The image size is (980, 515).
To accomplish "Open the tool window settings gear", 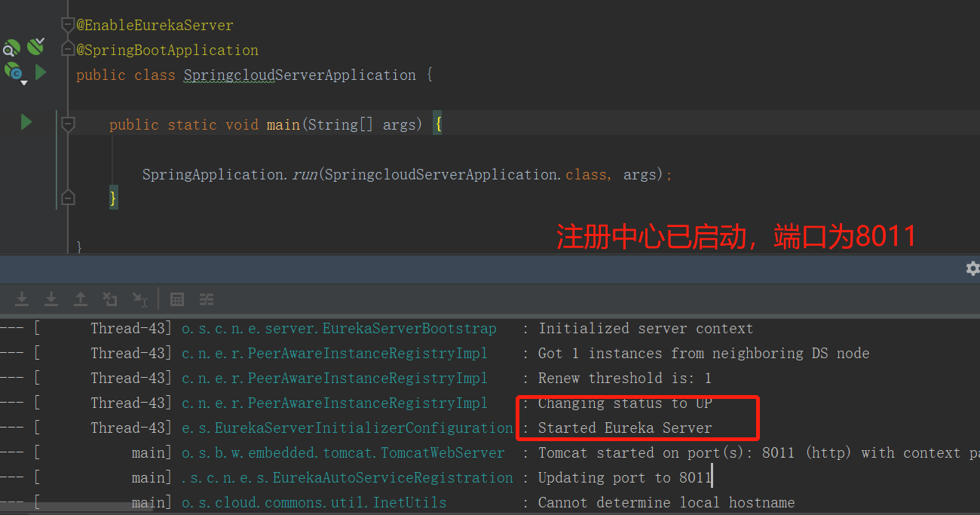I will pos(972,268).
